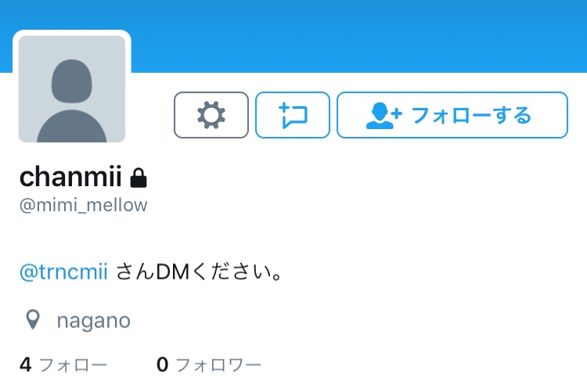Click the さんDMください bio text
The height and width of the screenshot is (392, 587).
[x=199, y=272]
